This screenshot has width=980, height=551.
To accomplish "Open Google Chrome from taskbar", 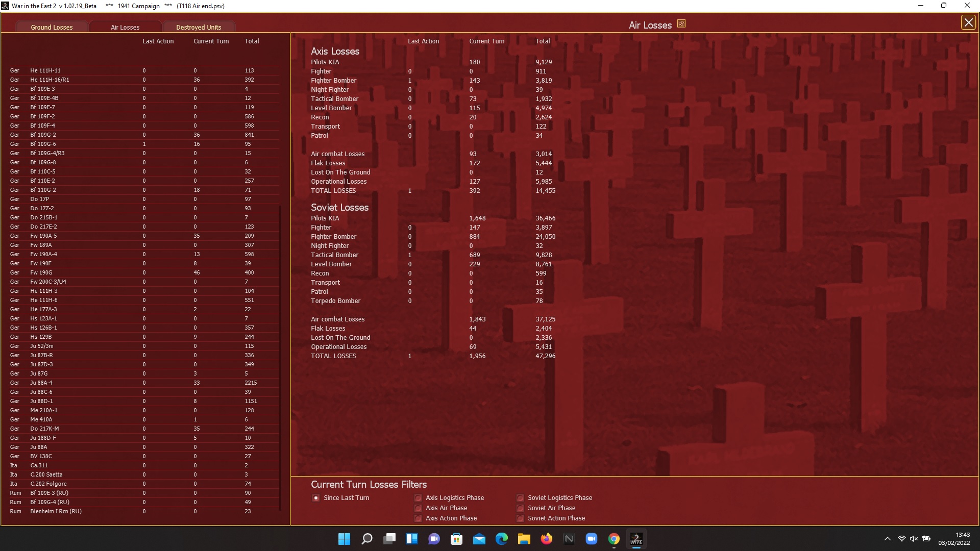I will (614, 539).
